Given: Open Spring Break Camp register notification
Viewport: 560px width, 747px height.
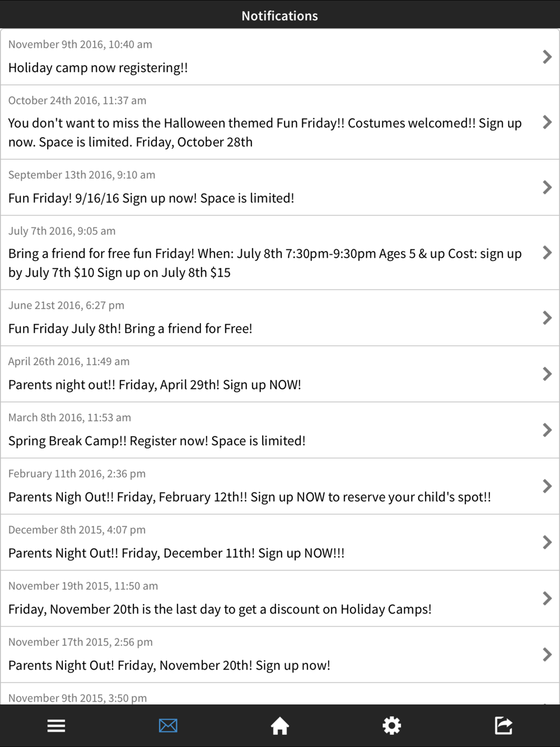Looking at the screenshot, I should (280, 430).
